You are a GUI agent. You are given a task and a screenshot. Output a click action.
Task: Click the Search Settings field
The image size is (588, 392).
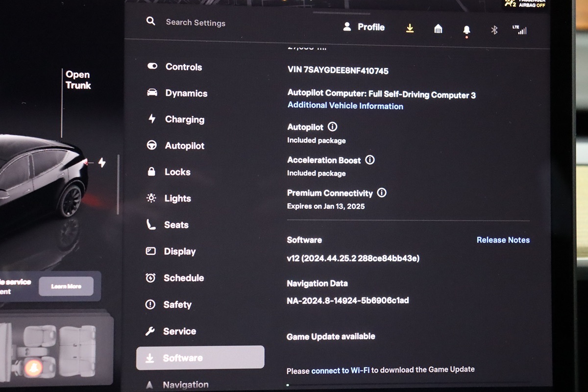(x=196, y=23)
